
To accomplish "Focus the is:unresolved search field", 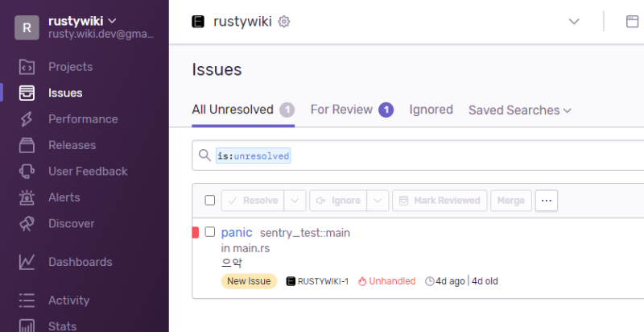I will click(x=418, y=156).
